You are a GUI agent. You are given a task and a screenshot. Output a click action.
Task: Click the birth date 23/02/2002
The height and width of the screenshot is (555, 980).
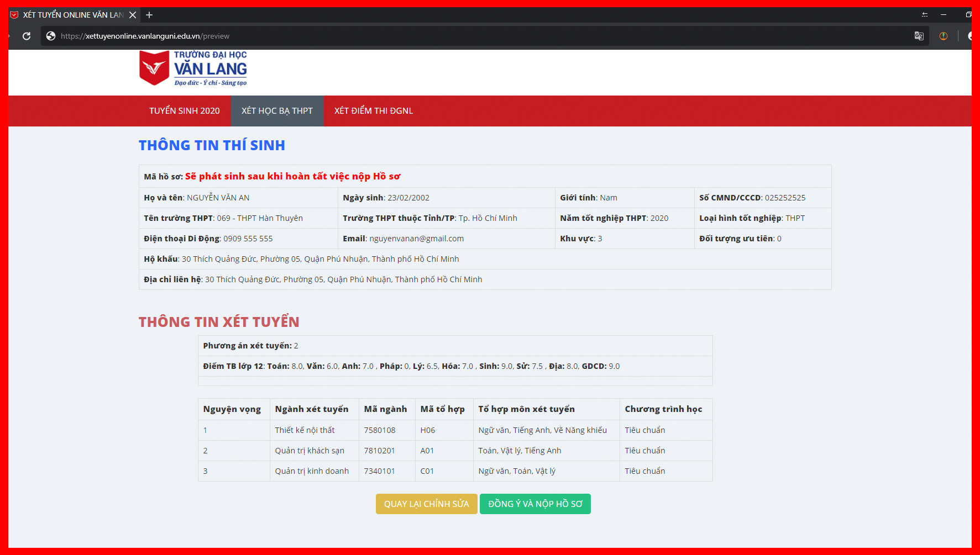pyautogui.click(x=408, y=198)
